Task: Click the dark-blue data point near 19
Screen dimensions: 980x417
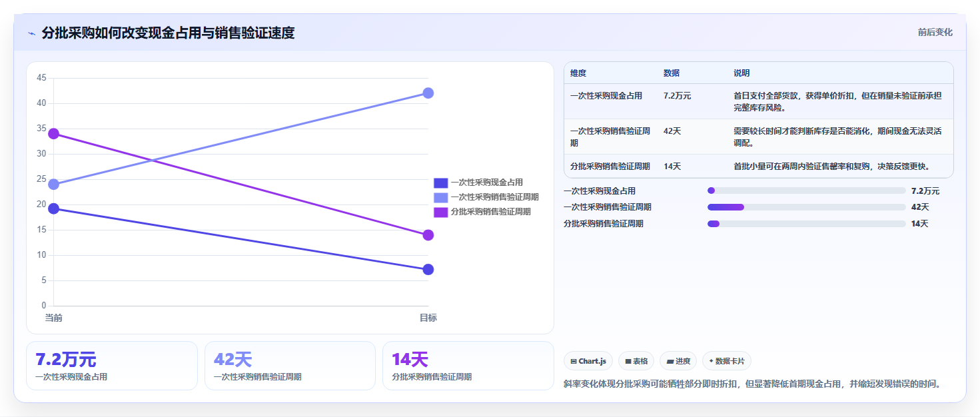Action: tap(54, 209)
